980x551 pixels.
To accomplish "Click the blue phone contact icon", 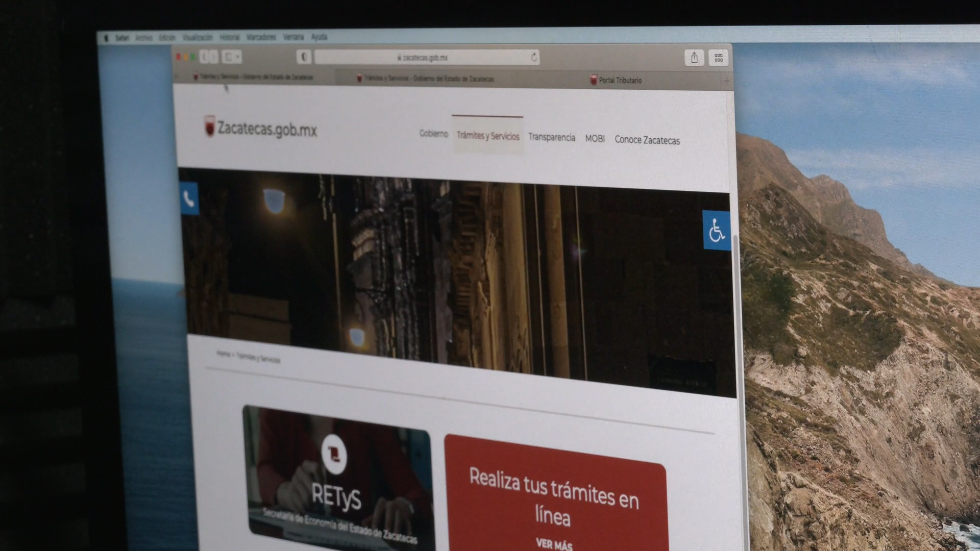I will tap(189, 199).
